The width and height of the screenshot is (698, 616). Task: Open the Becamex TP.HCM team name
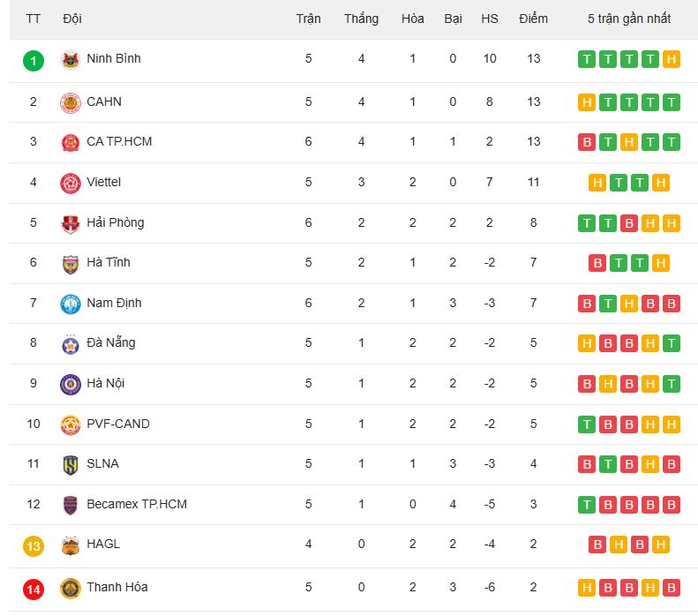137,504
